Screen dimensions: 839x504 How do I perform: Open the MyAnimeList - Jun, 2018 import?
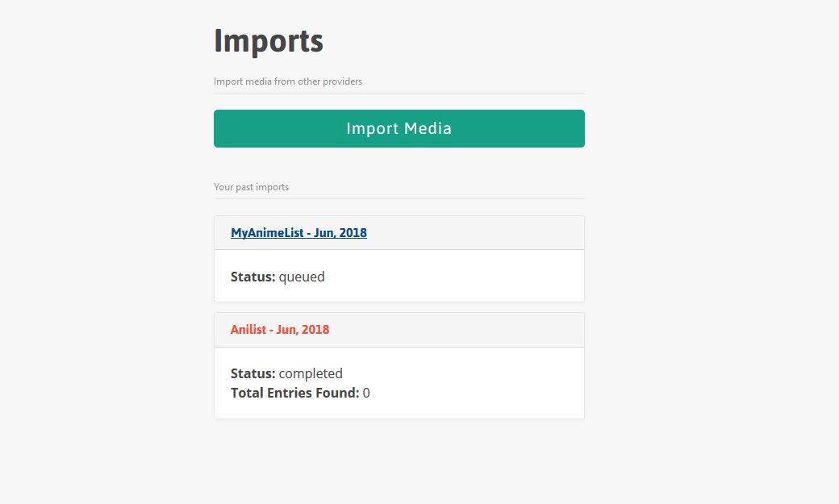coord(298,233)
